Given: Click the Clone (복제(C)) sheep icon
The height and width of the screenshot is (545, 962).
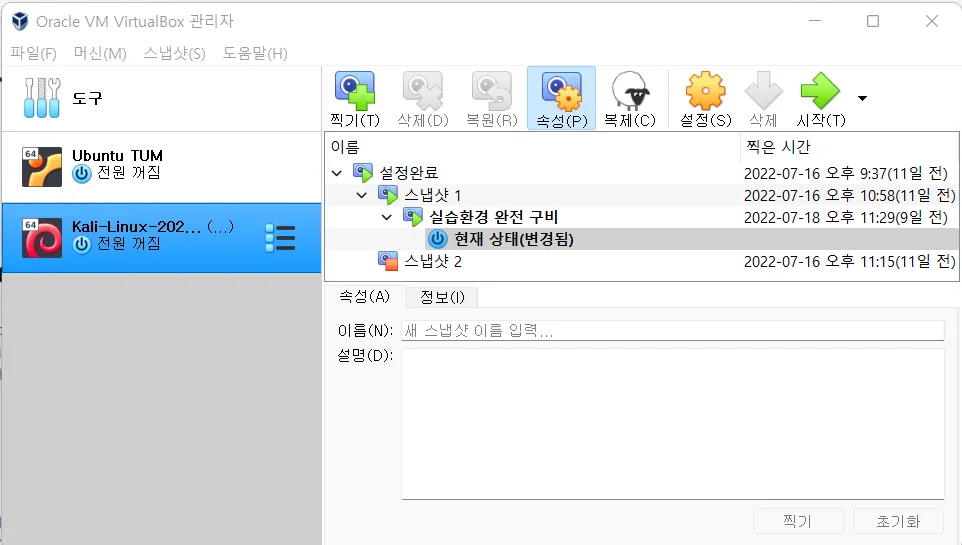Looking at the screenshot, I should pyautogui.click(x=630, y=90).
